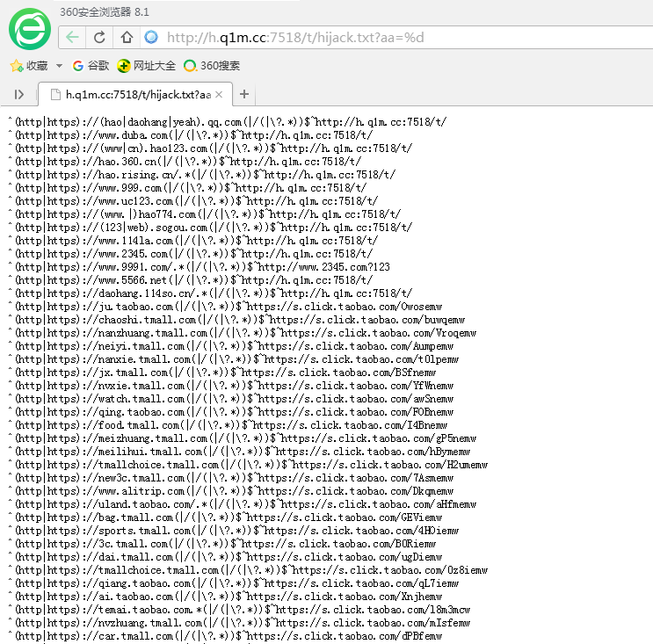Screen dimensions: 653x644
Task: Click the rule line for www.999.com
Action: pos(187,188)
